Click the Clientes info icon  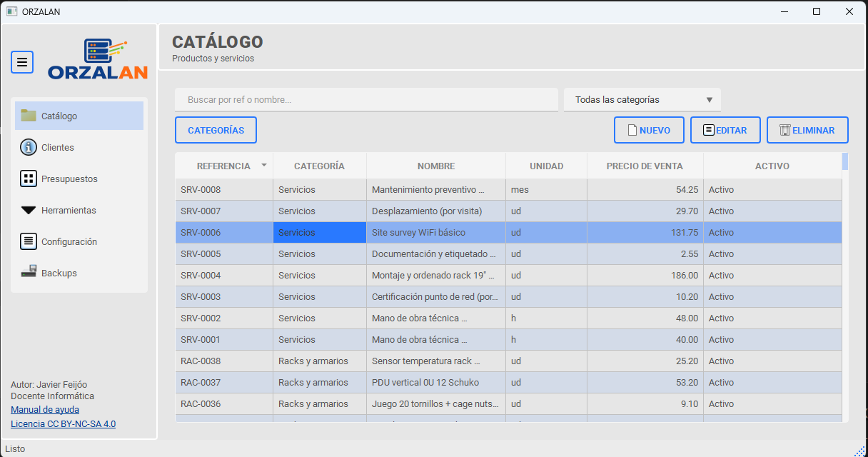click(x=29, y=147)
